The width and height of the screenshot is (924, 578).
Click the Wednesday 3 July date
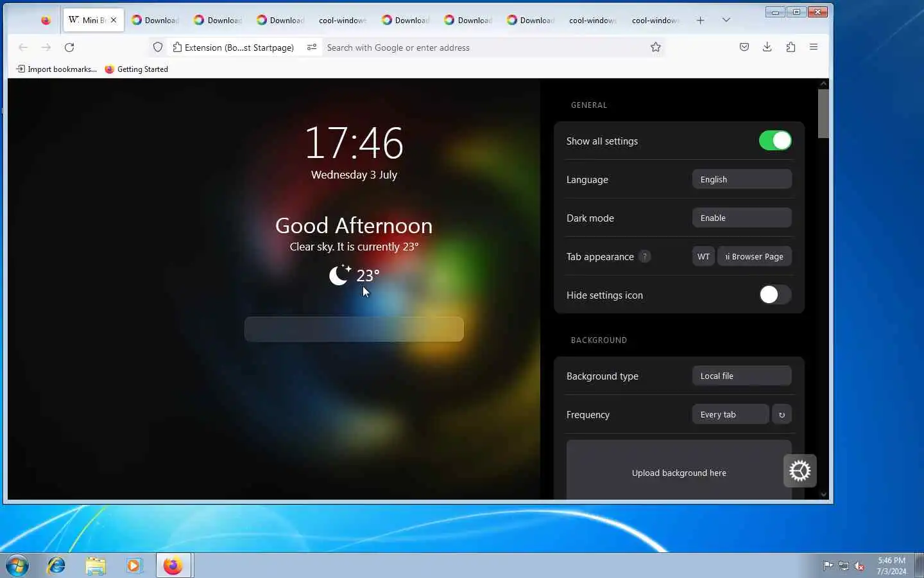(354, 175)
